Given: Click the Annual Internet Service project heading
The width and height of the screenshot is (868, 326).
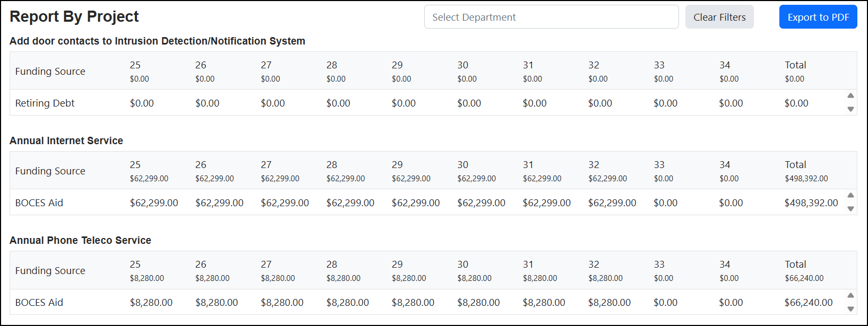Looking at the screenshot, I should pos(66,140).
